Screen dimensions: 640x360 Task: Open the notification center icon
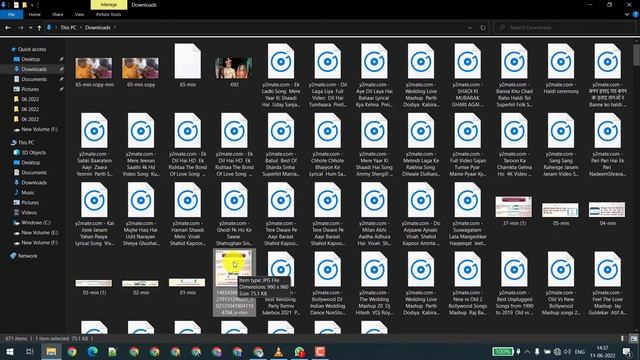[x=627, y=351]
